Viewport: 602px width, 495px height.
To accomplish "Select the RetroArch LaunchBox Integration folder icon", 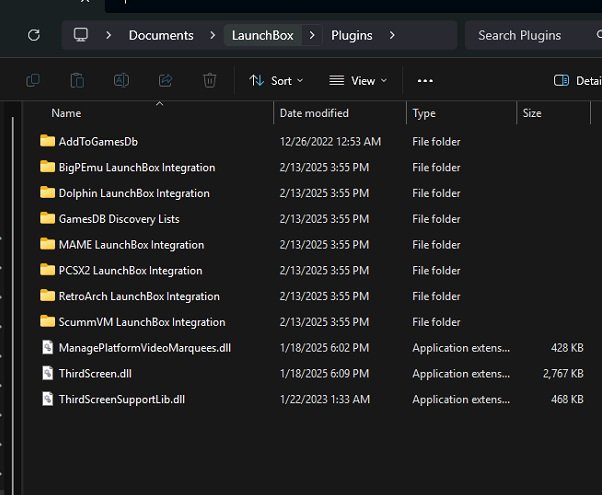I will 48,295.
